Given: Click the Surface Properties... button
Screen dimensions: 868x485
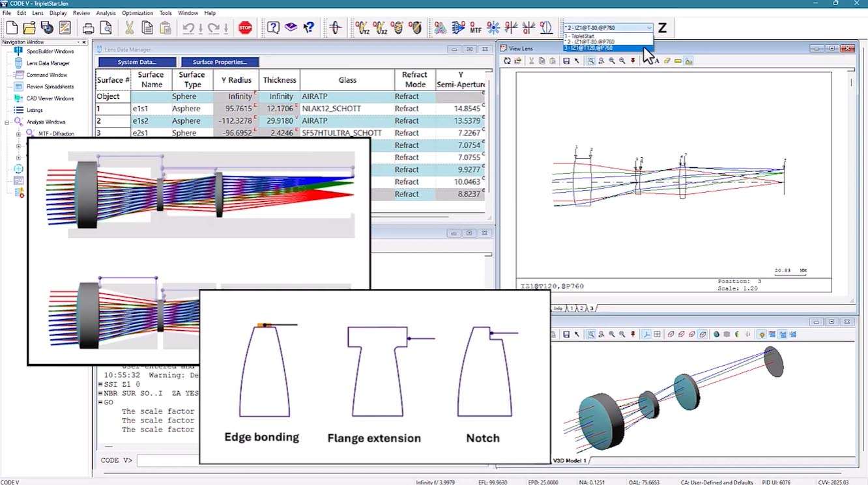Looking at the screenshot, I should pos(220,62).
